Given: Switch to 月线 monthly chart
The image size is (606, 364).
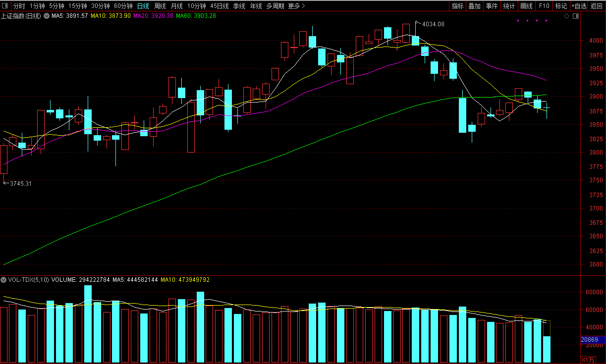Looking at the screenshot, I should [176, 6].
